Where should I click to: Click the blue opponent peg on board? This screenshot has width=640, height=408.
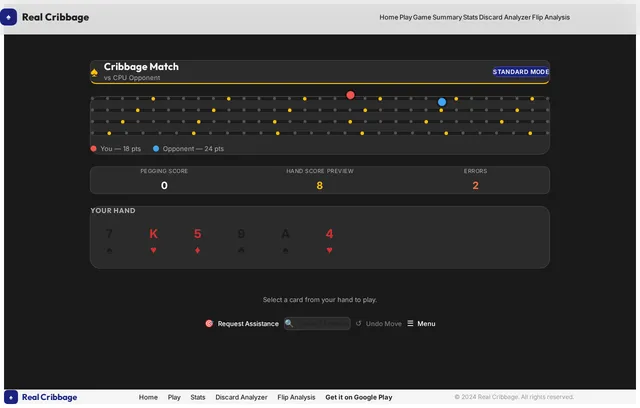442,102
